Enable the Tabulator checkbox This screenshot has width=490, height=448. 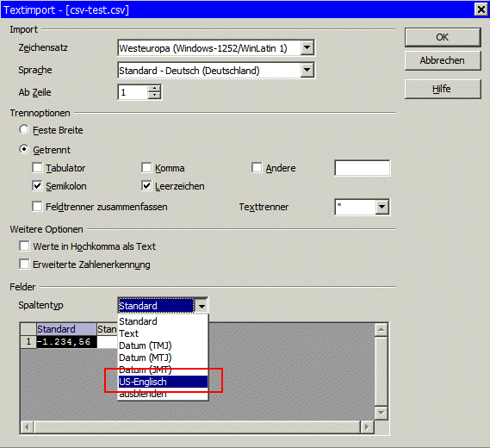coord(37,168)
